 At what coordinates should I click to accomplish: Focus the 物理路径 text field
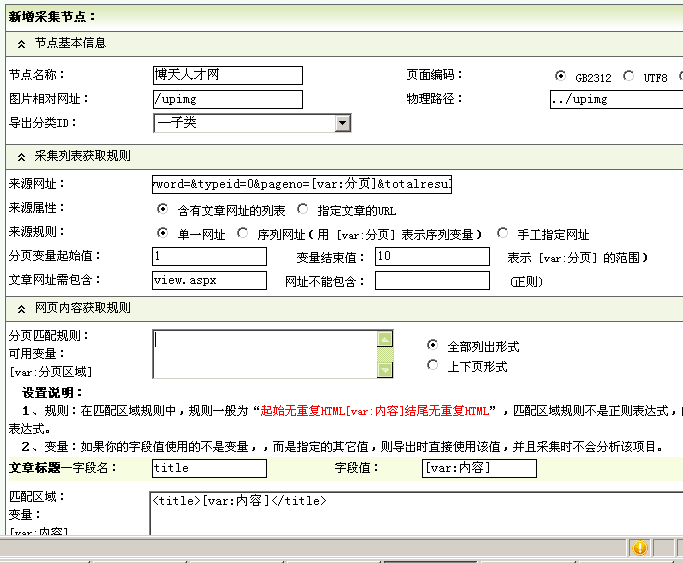(x=615, y=99)
